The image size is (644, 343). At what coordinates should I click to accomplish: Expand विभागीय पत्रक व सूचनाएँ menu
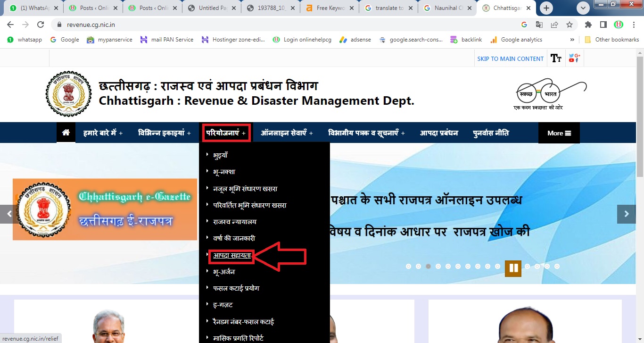pyautogui.click(x=366, y=133)
